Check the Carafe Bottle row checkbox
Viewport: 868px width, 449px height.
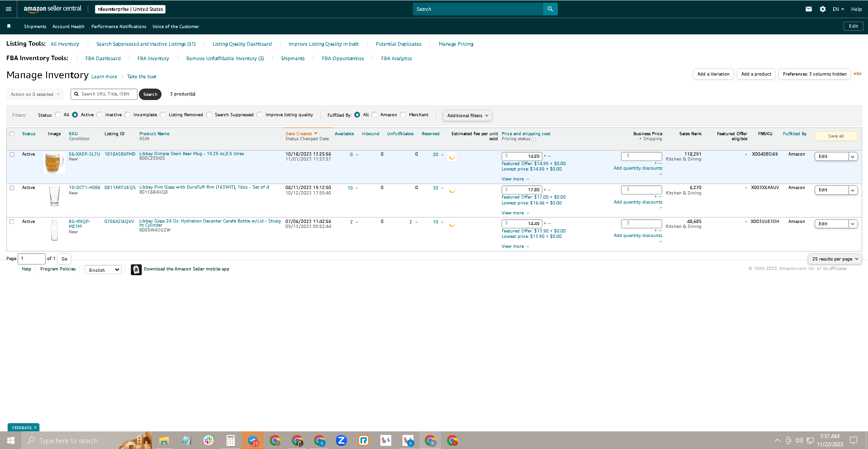click(12, 222)
